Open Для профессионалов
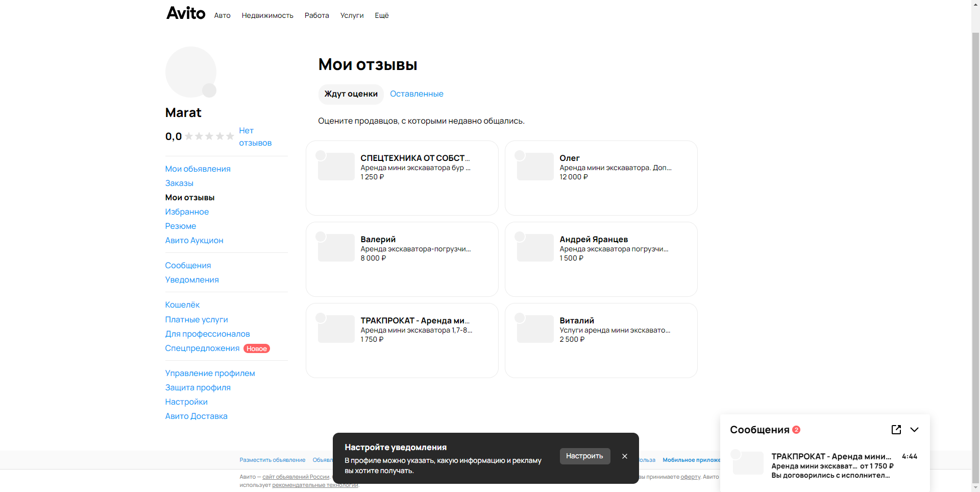This screenshot has height=492, width=980. 207,334
